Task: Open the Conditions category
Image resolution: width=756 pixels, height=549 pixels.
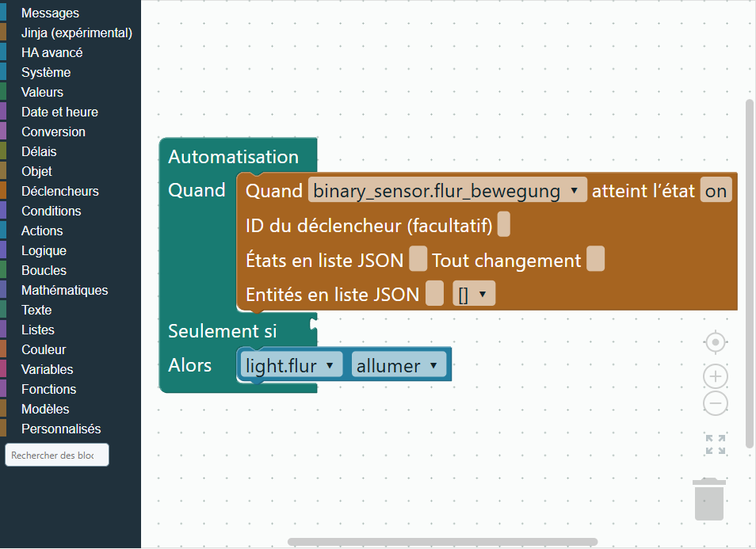Action: [x=71, y=211]
